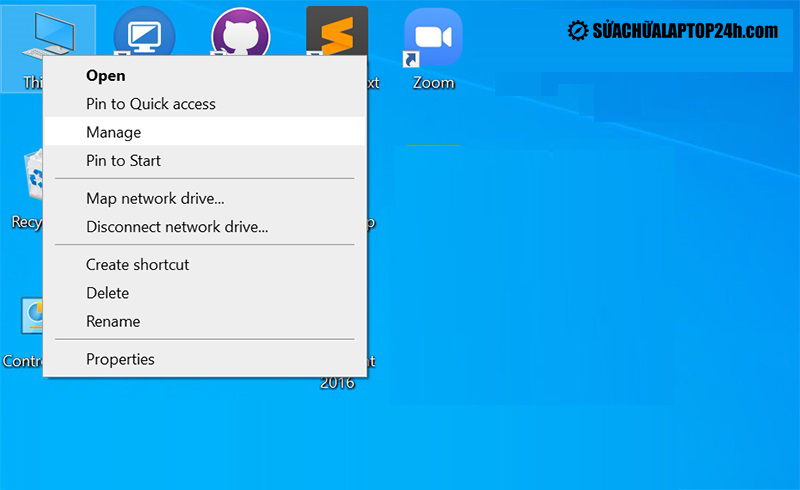Viewport: 800px width, 490px height.
Task: Choose Open in the context menu
Action: [x=205, y=76]
